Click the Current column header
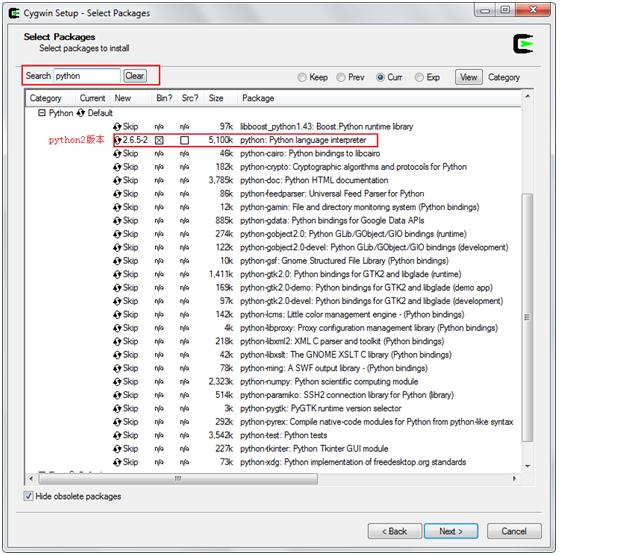Image resolution: width=640 pixels, height=555 pixels. (x=92, y=98)
